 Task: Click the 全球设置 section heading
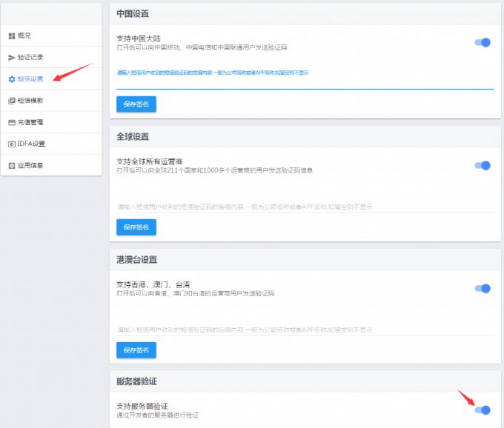[x=133, y=137]
